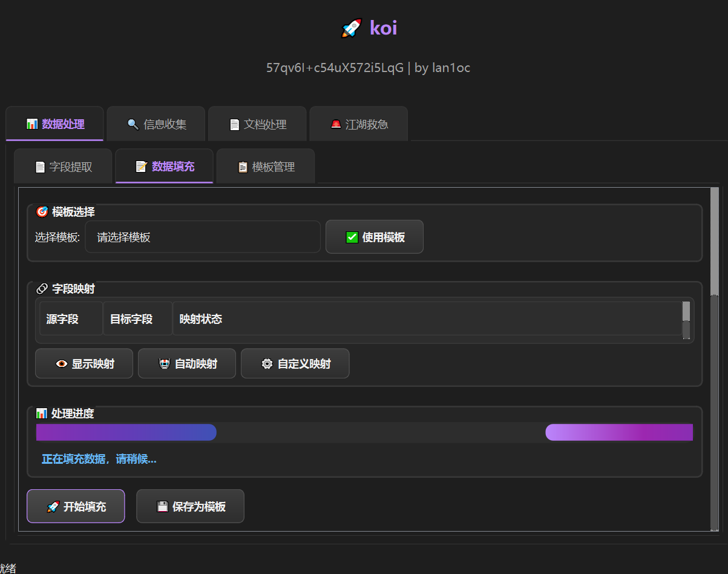
Task: Click the 源字段 column header
Action: 71,318
